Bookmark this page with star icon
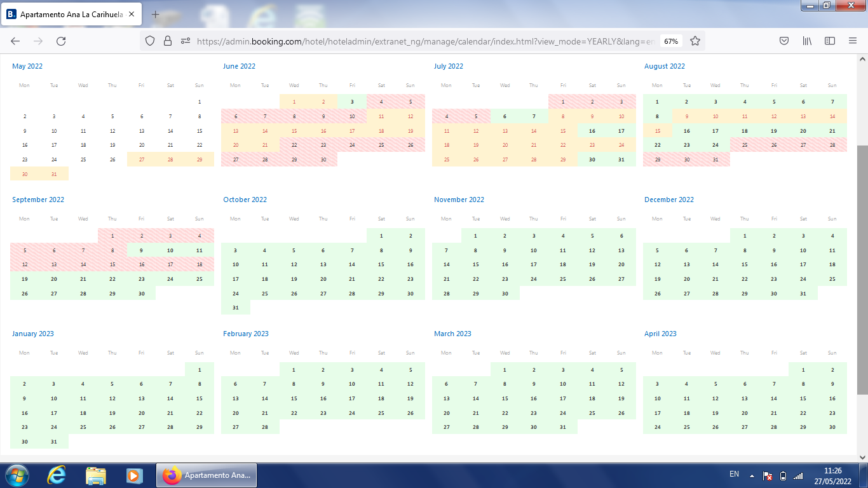The height and width of the screenshot is (488, 868). click(x=695, y=41)
